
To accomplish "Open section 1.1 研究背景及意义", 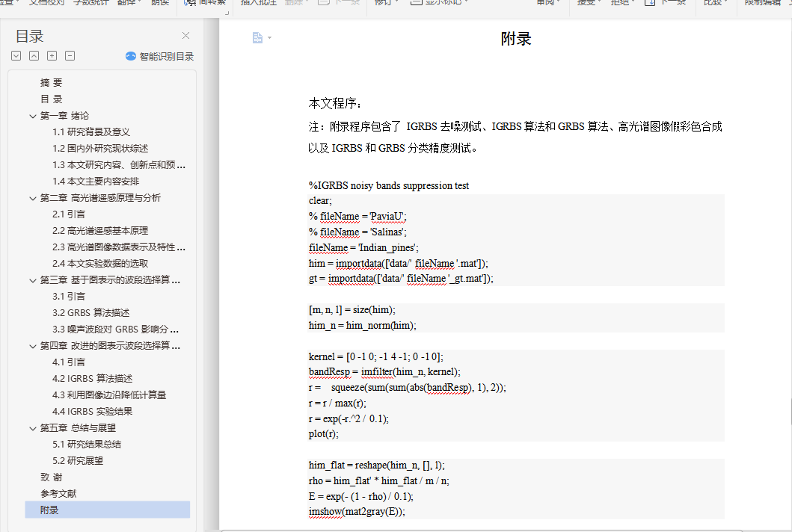I will pyautogui.click(x=91, y=132).
